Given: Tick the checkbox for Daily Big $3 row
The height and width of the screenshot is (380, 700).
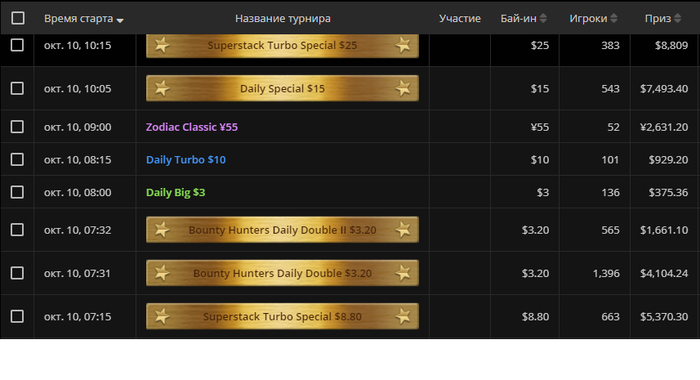Looking at the screenshot, I should pos(17,192).
